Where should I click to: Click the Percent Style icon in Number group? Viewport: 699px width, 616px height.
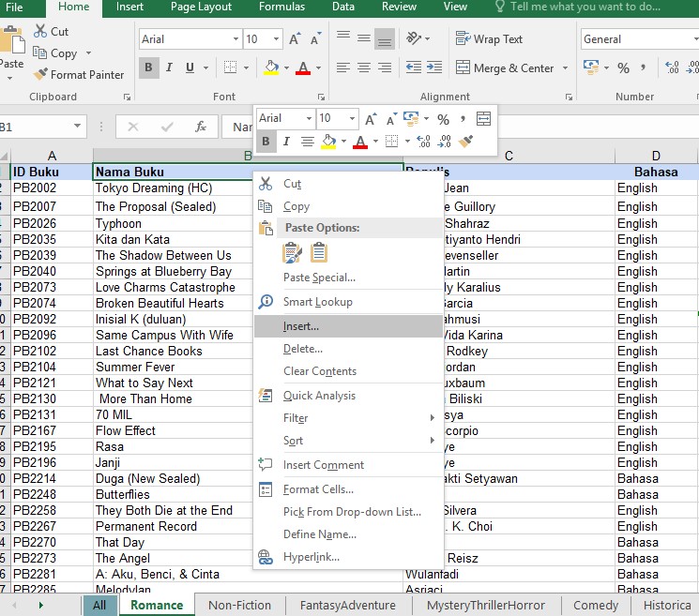click(x=623, y=68)
